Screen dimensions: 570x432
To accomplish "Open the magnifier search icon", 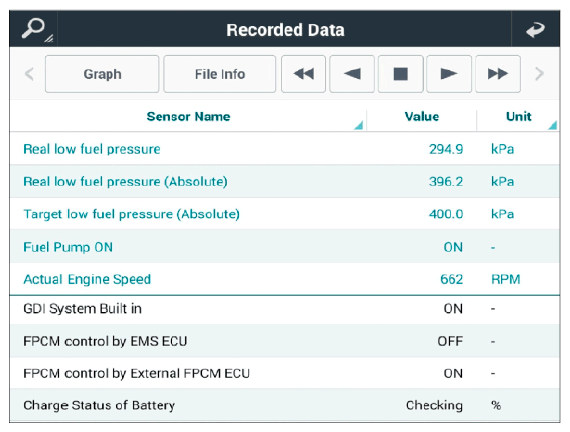I will coord(34,29).
